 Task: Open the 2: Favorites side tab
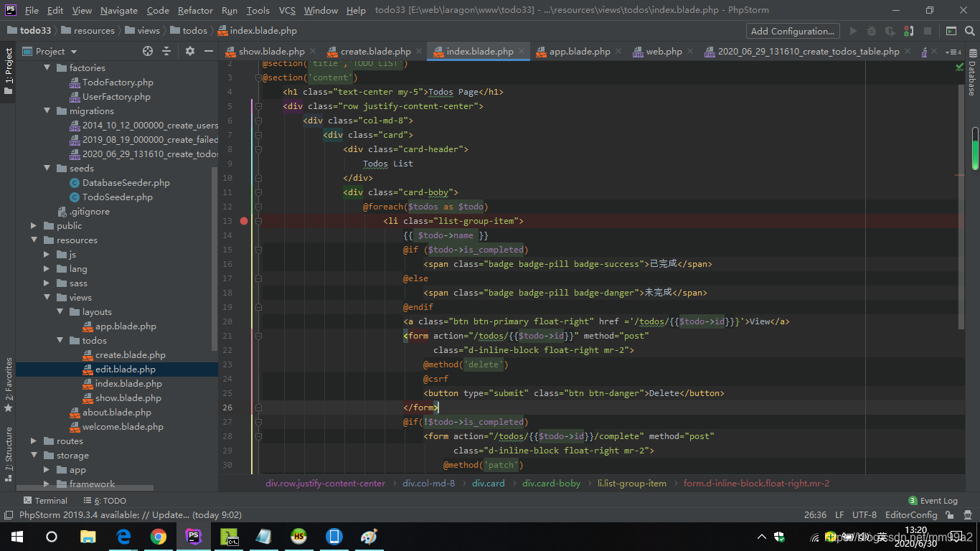point(8,384)
